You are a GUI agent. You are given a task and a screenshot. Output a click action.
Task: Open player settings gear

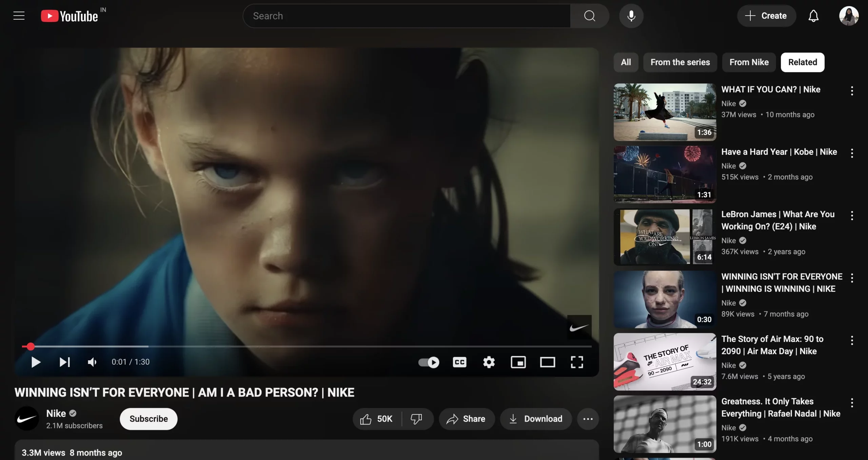point(489,362)
